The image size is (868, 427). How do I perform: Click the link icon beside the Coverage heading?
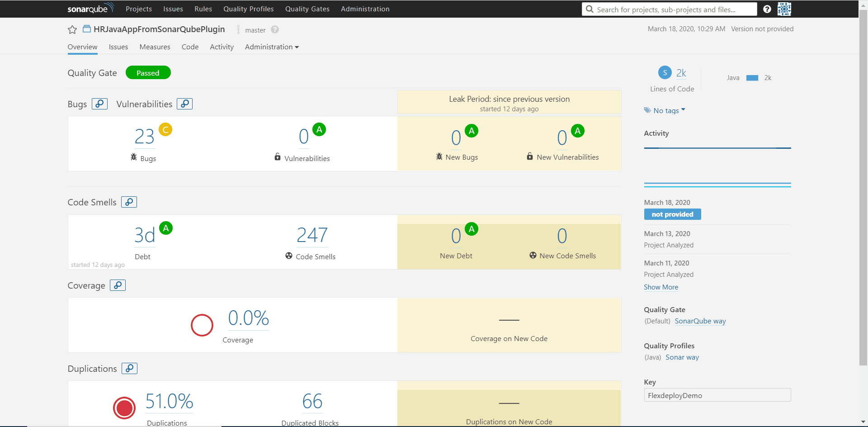(118, 285)
